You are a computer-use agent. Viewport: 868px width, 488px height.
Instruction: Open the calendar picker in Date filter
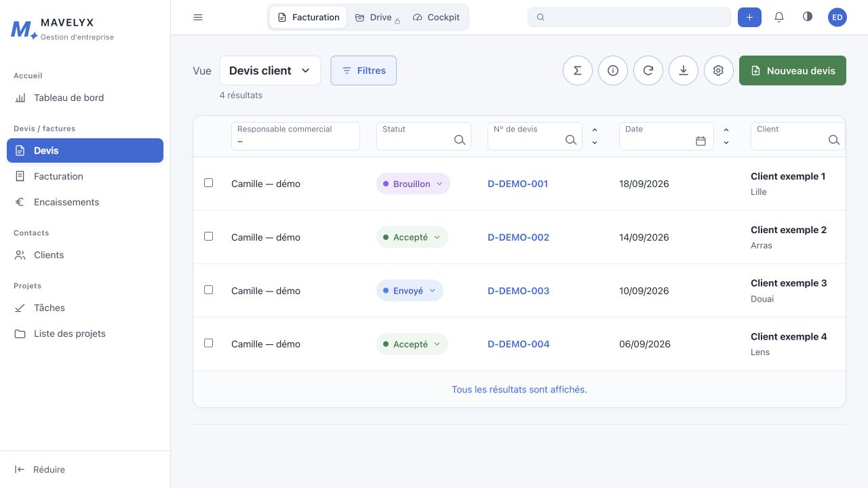click(701, 141)
